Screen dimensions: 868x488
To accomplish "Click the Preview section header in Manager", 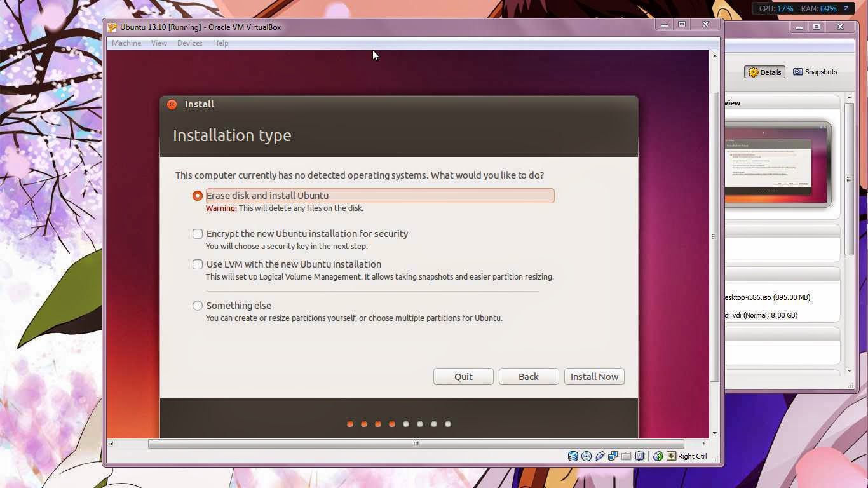I will click(782, 103).
